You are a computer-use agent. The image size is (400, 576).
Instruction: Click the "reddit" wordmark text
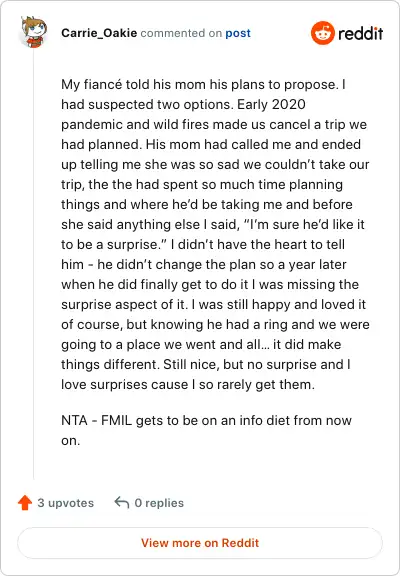point(361,33)
